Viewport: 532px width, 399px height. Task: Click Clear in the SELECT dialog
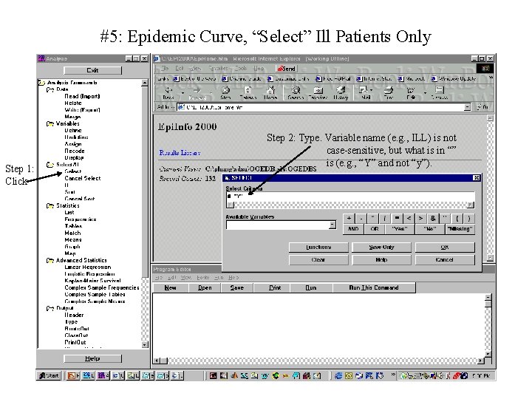pyautogui.click(x=318, y=260)
